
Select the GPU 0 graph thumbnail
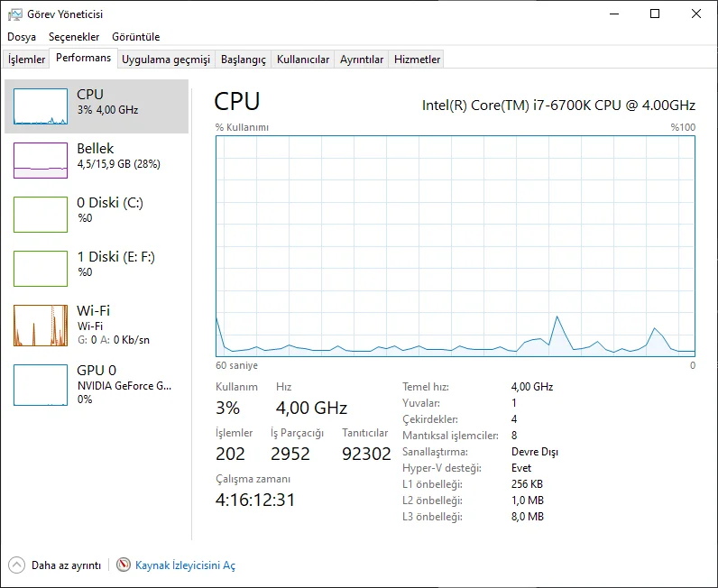41,384
